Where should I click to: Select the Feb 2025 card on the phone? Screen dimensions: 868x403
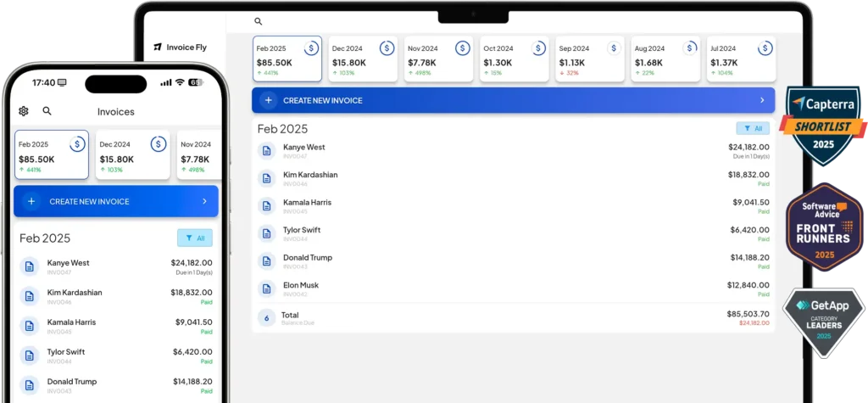(51, 154)
